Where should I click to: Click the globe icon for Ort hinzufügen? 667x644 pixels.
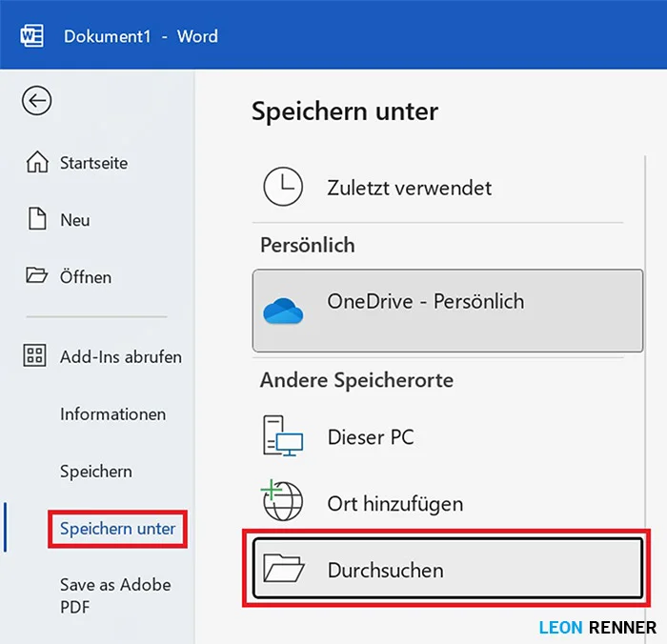point(282,502)
